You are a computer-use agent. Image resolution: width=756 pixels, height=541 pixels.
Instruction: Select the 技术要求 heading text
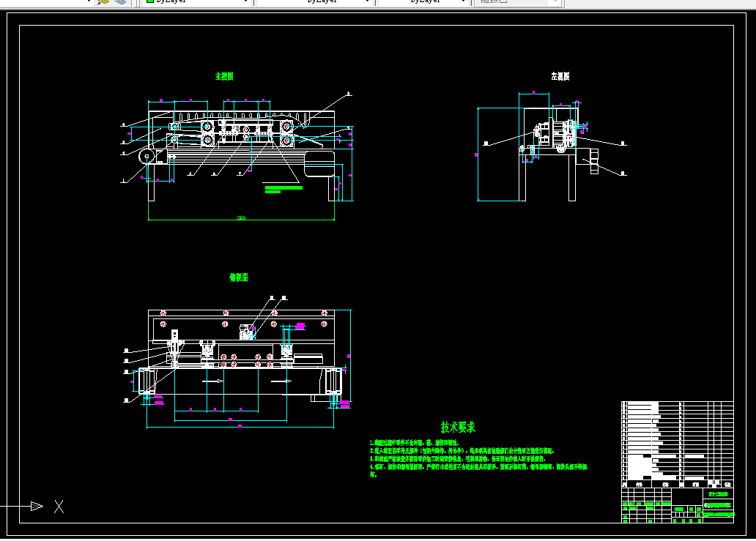[x=458, y=427]
